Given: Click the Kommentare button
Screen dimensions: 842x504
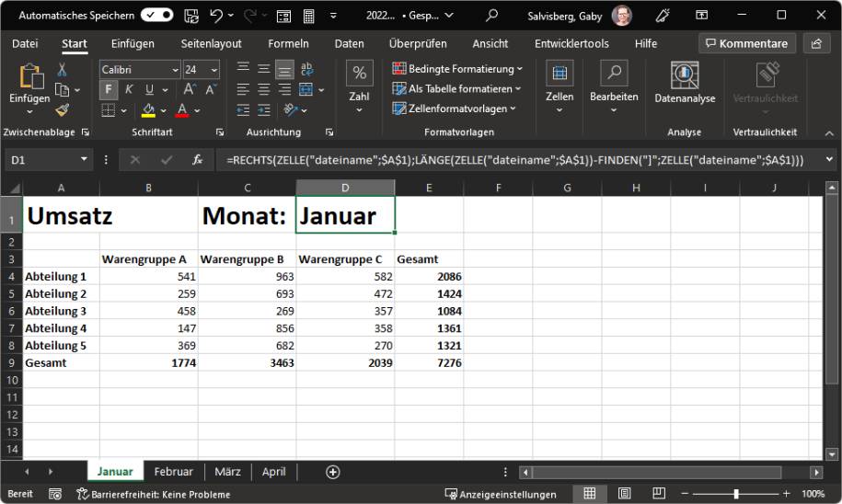Looking at the screenshot, I should tap(746, 43).
